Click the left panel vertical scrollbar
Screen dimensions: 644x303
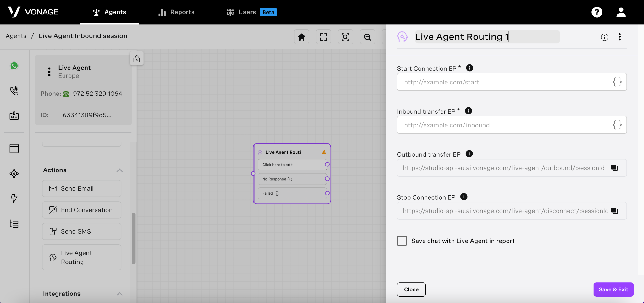133,239
